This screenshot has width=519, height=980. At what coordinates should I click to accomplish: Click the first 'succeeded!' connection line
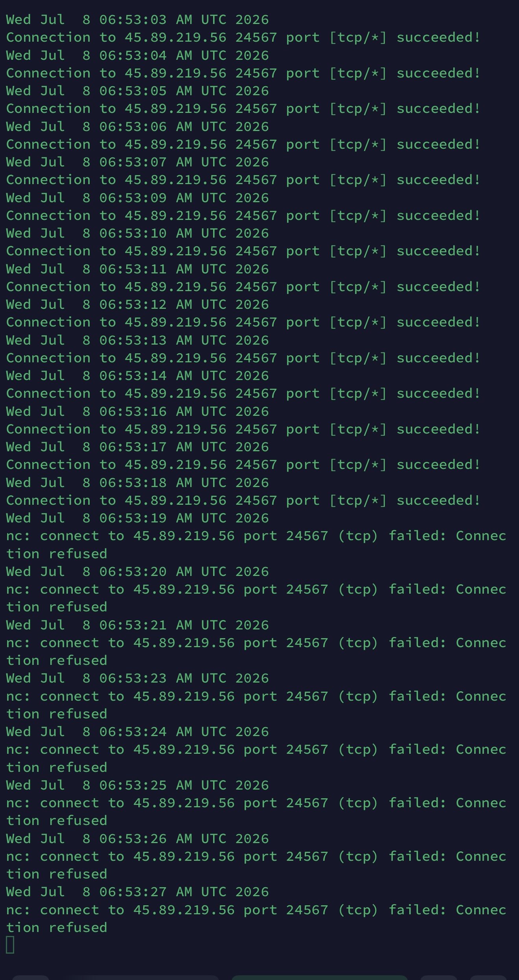click(x=243, y=37)
